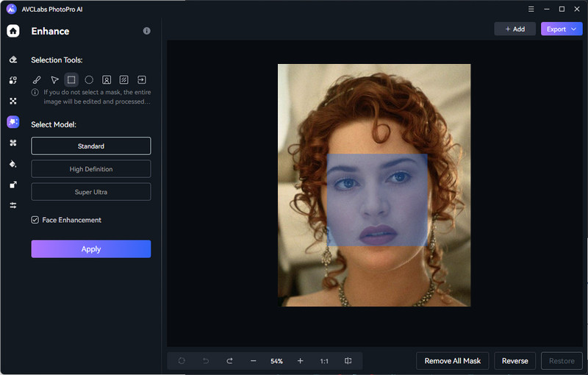Image resolution: width=588 pixels, height=375 pixels.
Task: Choose the High Definition model
Action: (91, 169)
